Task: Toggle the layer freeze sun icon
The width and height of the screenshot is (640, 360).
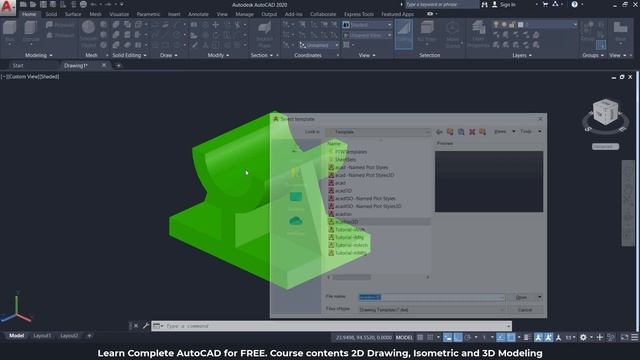Action: 504,25
